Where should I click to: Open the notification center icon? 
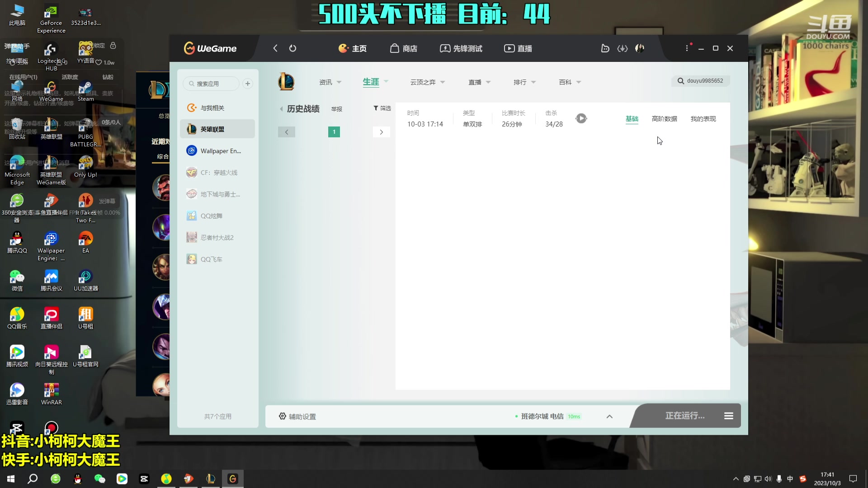[x=853, y=479]
